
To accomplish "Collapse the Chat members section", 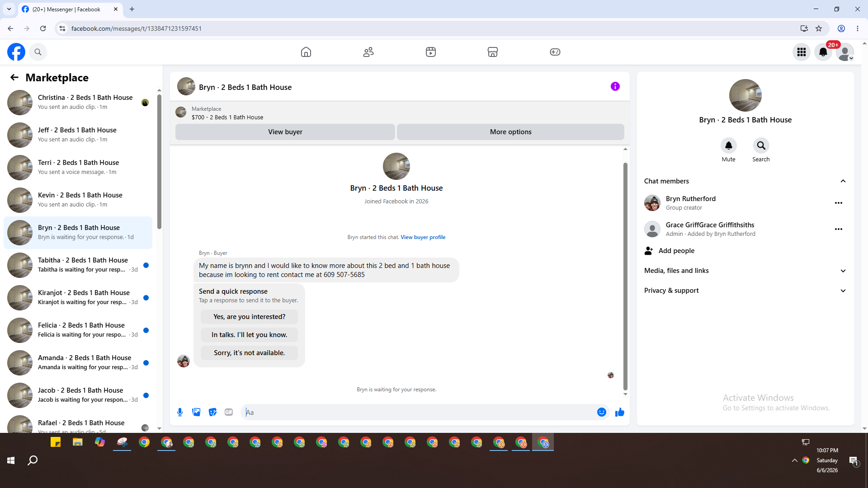I will click(843, 181).
